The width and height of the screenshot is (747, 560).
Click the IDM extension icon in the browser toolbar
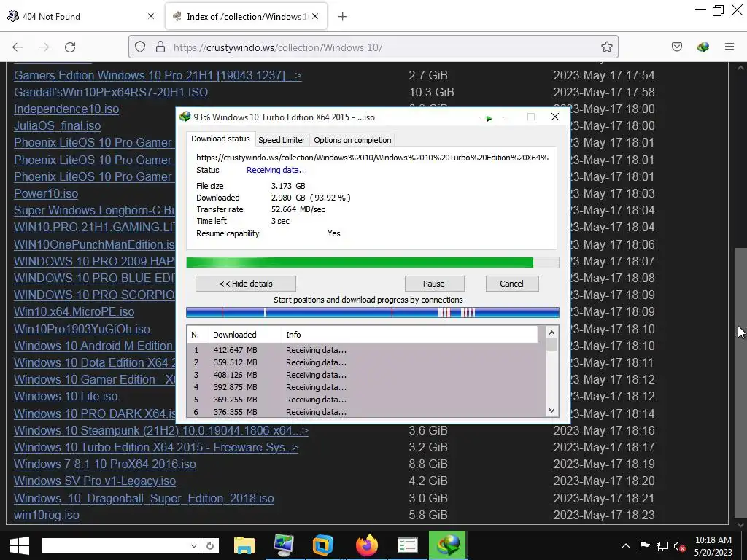click(x=703, y=47)
